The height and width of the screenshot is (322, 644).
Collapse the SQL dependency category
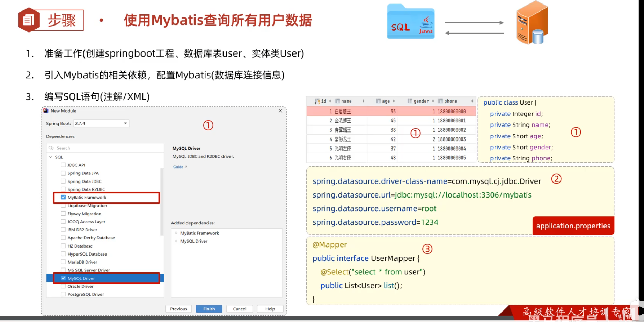point(51,157)
